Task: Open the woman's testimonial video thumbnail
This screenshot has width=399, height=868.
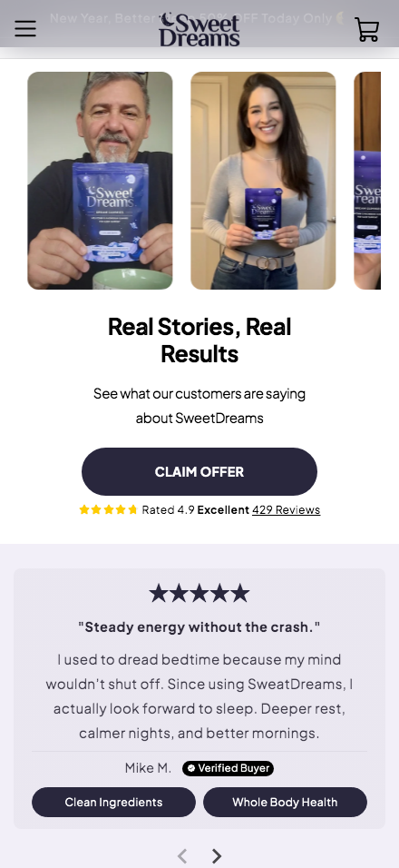Action: pyautogui.click(x=263, y=181)
